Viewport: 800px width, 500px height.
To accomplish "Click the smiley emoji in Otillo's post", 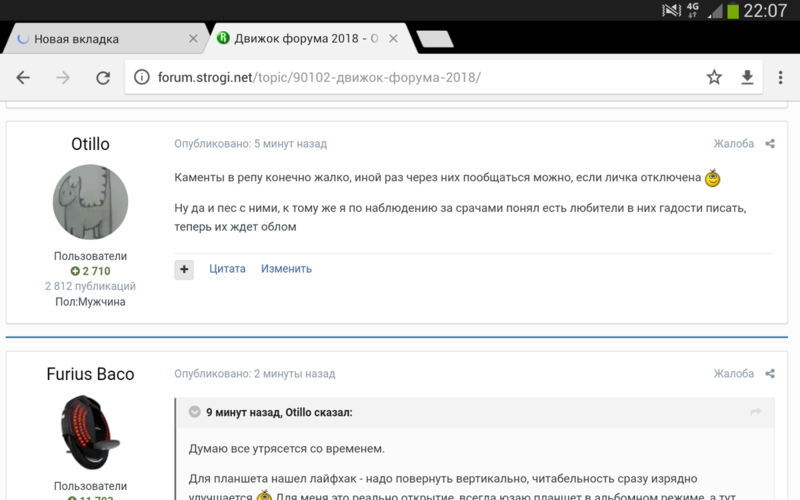I will click(x=713, y=178).
